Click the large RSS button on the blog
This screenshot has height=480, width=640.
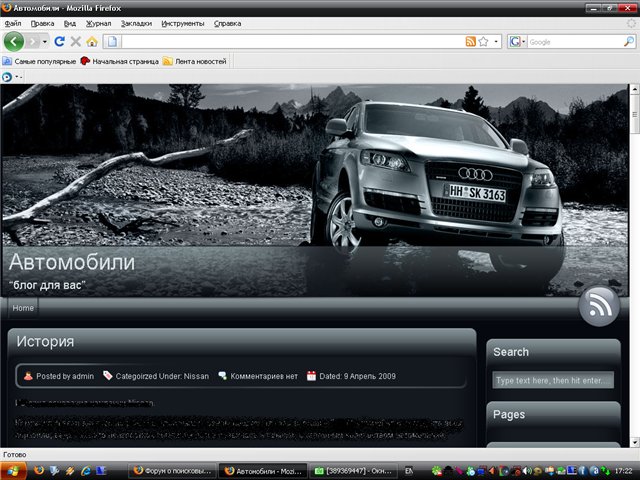[x=599, y=306]
